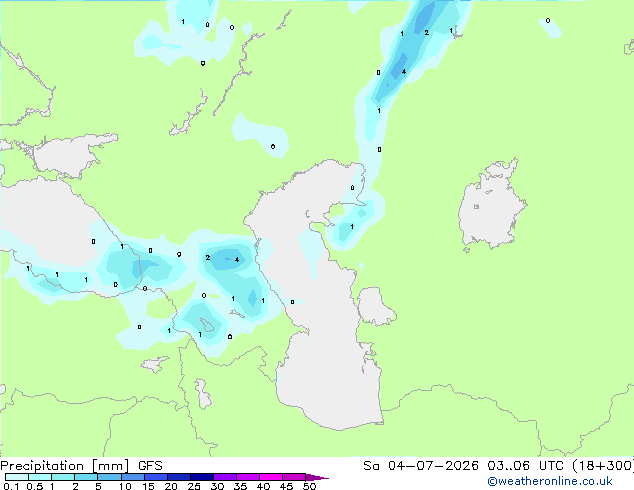This screenshot has height=490, width=634.
Task: Click the '20' legend scale label
Action: click(x=171, y=486)
